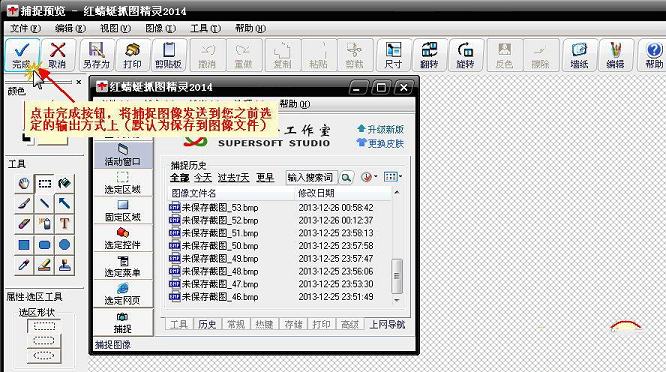Click the history list scrollbar thumb

coord(397,276)
